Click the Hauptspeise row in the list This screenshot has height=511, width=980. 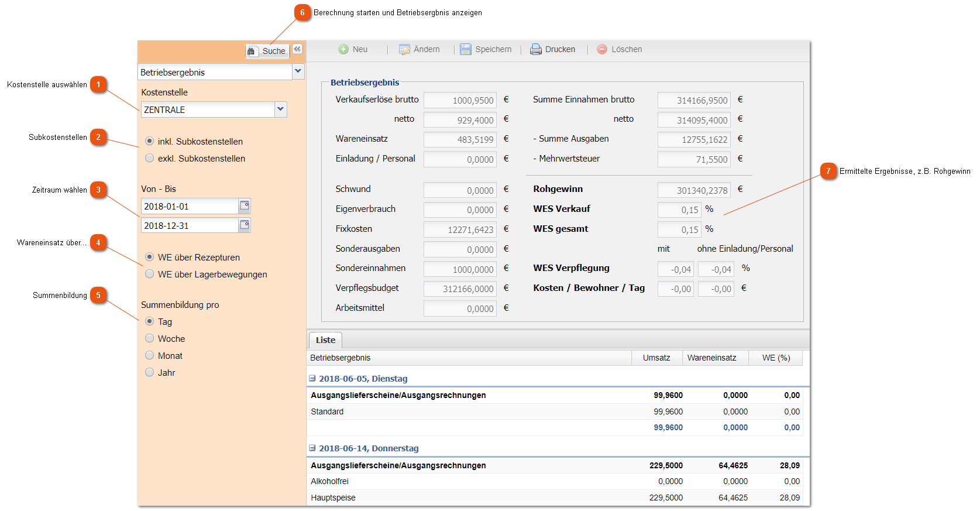click(555, 498)
